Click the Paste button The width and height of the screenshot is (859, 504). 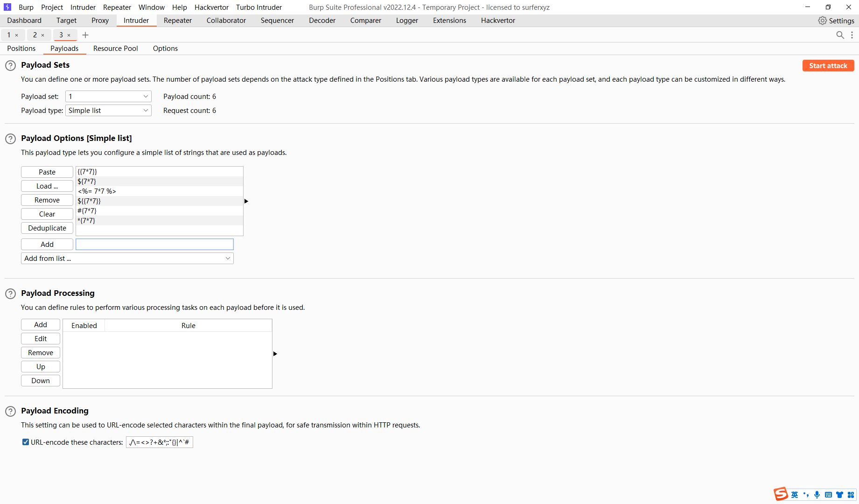47,172
